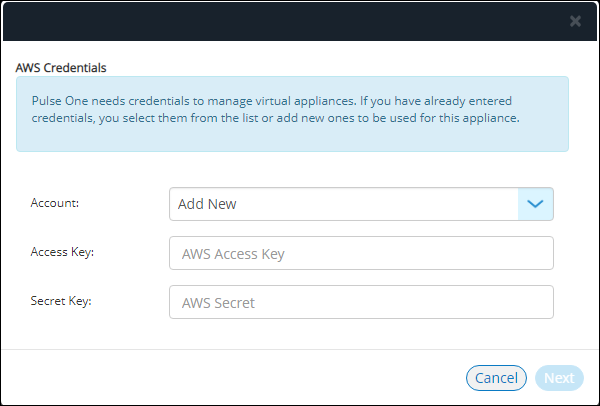Viewport: 600px width, 406px height.
Task: Click the Account: field label
Action: (x=55, y=203)
